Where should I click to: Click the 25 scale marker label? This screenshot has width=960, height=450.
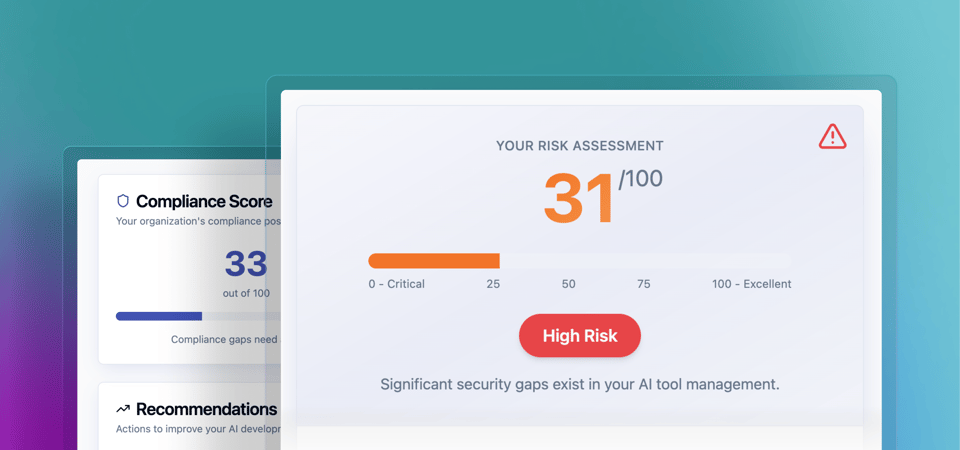tap(493, 284)
